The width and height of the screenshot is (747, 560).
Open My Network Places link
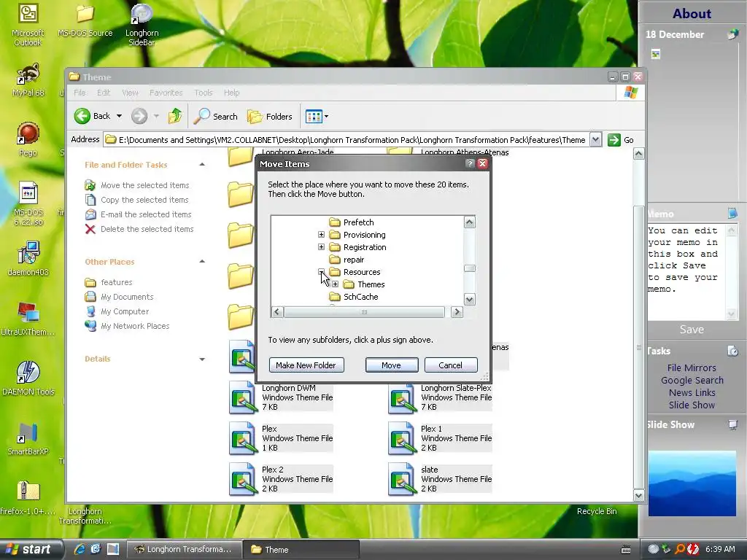pos(135,326)
